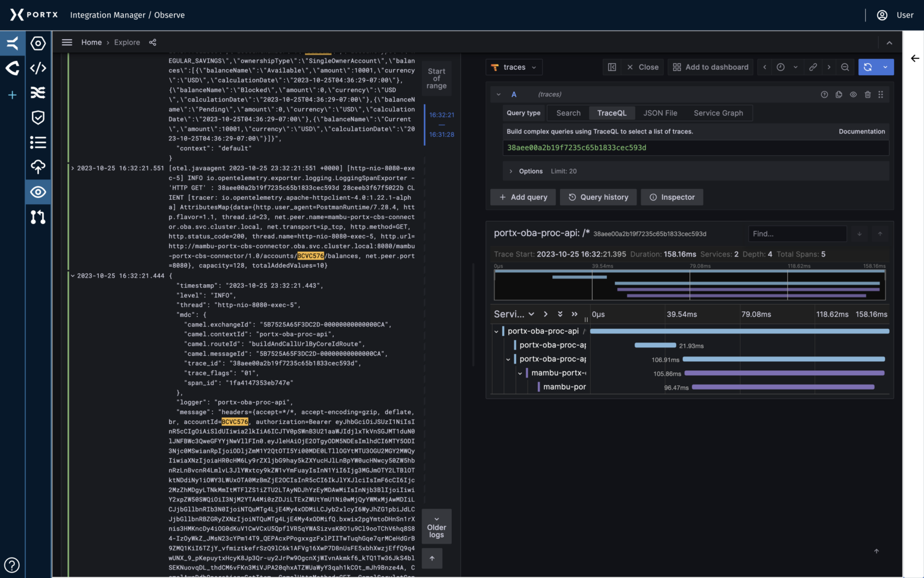Screen dimensions: 924x578
Task: Copy the share link for Explore
Action: [x=152, y=42]
